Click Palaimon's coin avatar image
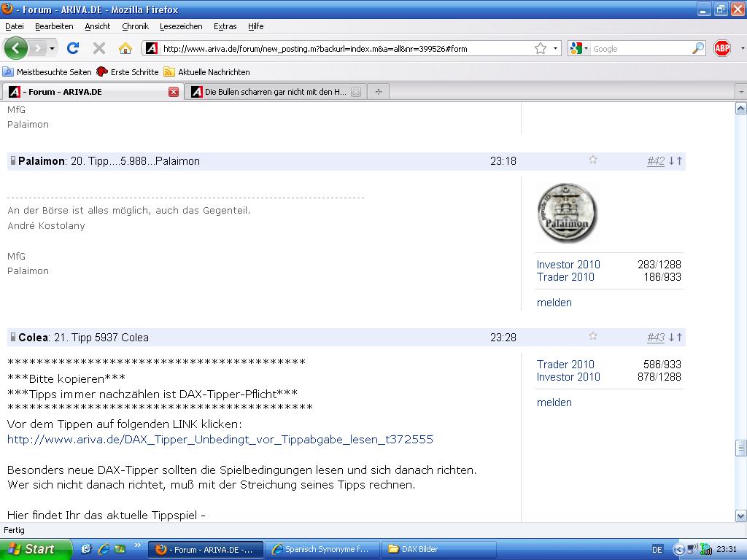The image size is (747, 560). click(x=567, y=214)
